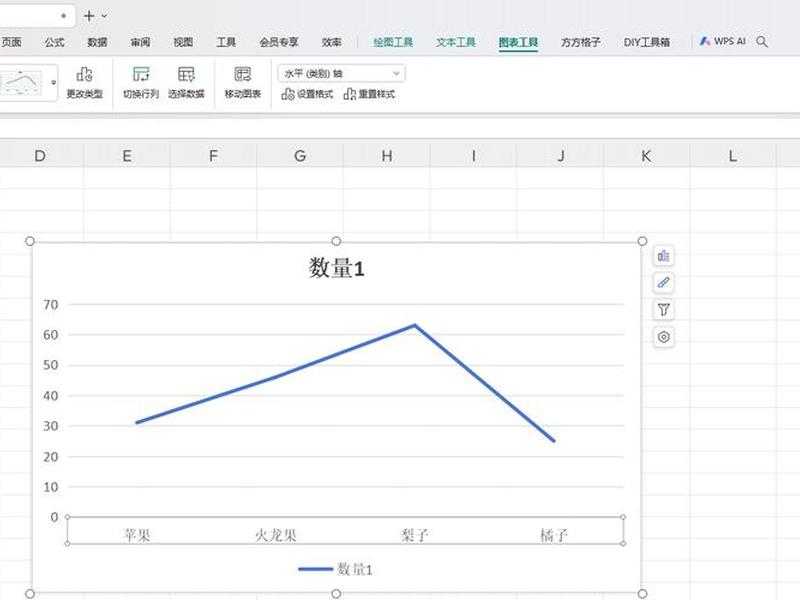Click the top-left corner handle of the chart
Screen dimensions: 800x600
click(30, 241)
